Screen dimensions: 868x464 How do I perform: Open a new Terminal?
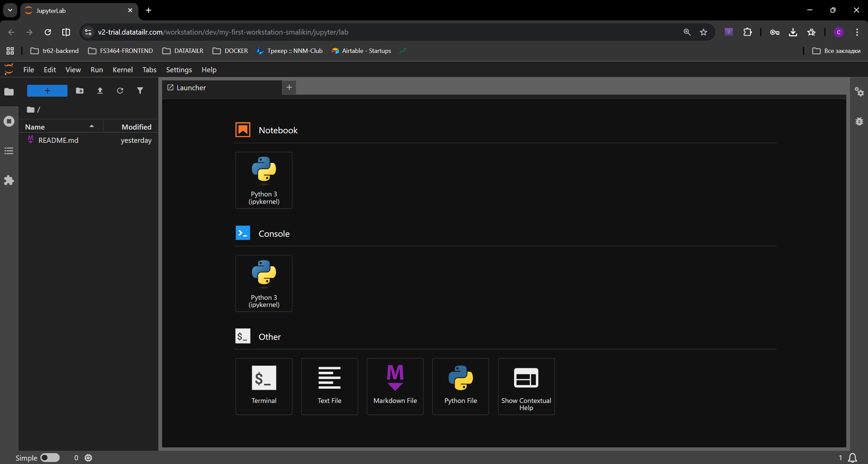[264, 386]
